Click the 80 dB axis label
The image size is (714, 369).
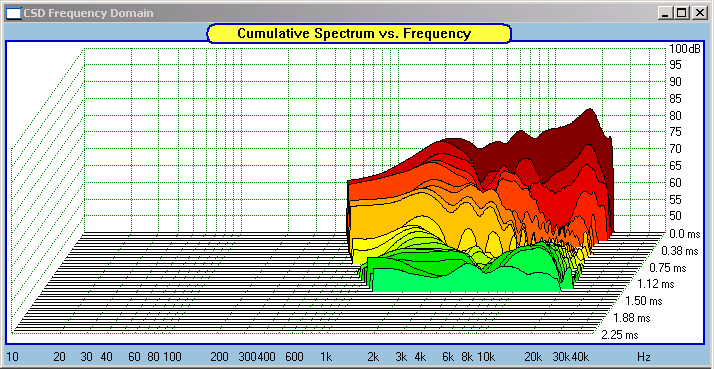point(675,116)
